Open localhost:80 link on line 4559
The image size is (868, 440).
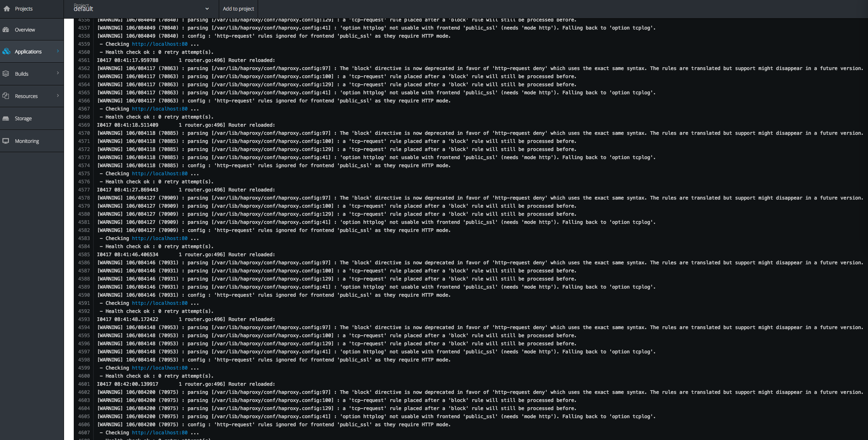(x=160, y=44)
